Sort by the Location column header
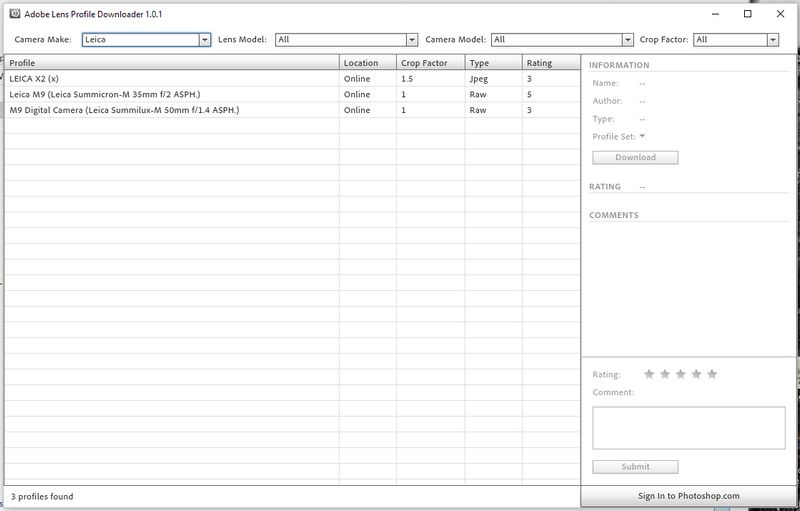The image size is (800, 511). click(368, 63)
